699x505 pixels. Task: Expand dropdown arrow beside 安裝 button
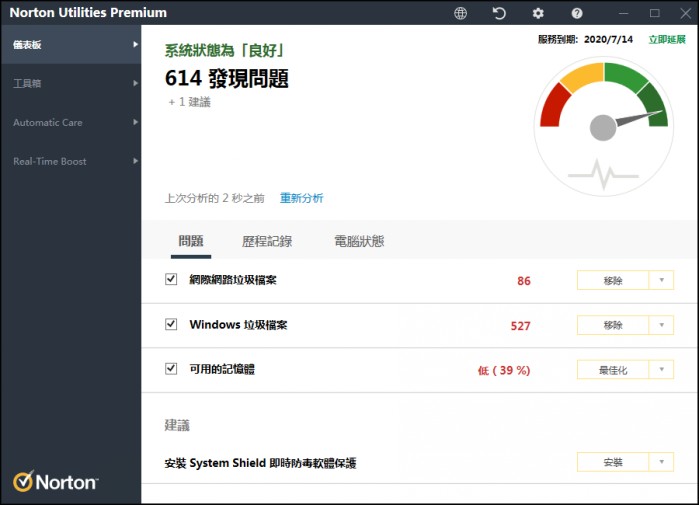pos(661,462)
